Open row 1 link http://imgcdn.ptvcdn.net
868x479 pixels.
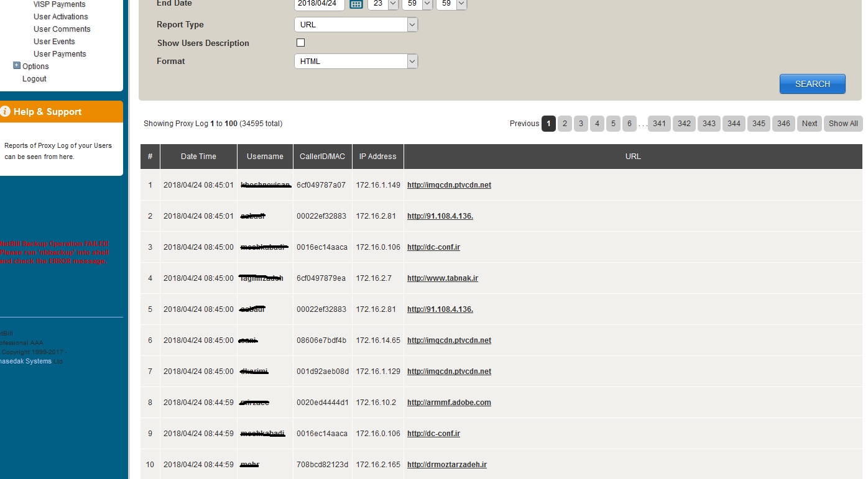click(x=449, y=185)
